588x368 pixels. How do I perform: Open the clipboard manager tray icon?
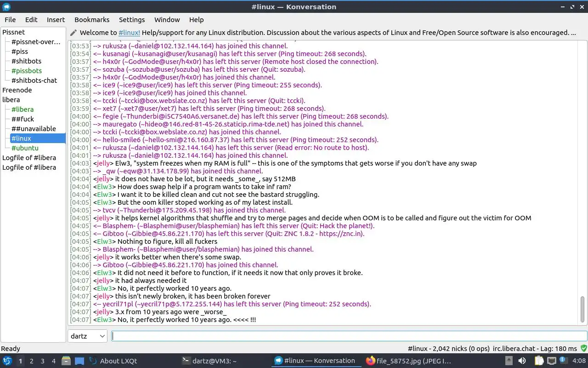pyautogui.click(x=539, y=361)
